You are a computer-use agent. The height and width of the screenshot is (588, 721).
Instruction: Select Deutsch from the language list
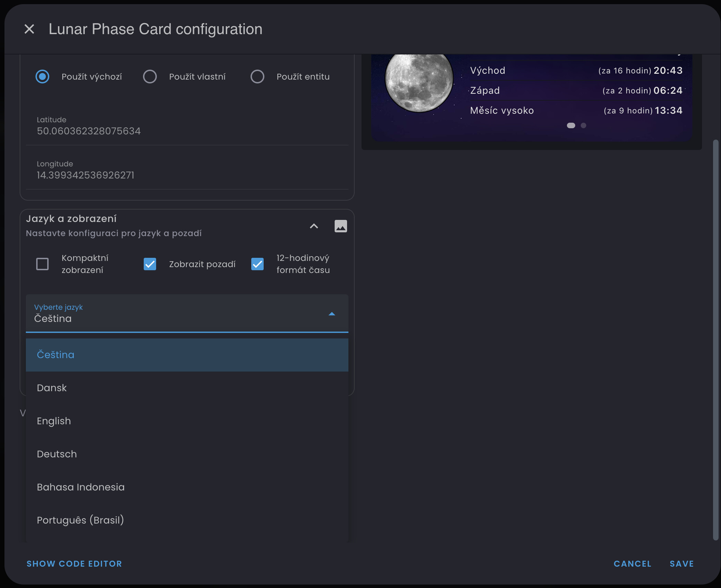coord(57,454)
